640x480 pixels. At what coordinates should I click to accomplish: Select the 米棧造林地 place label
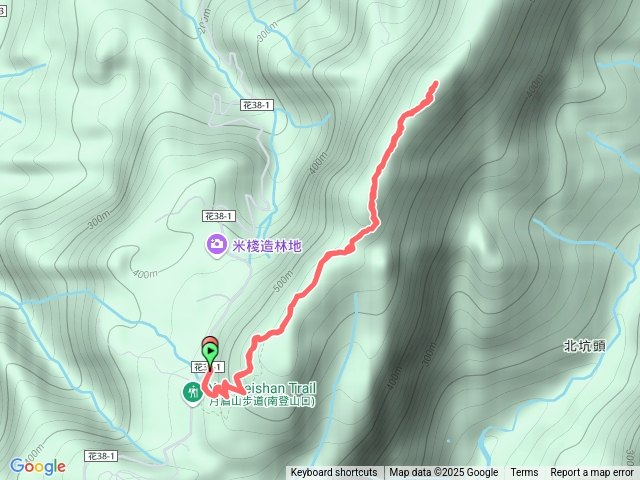[x=267, y=246]
